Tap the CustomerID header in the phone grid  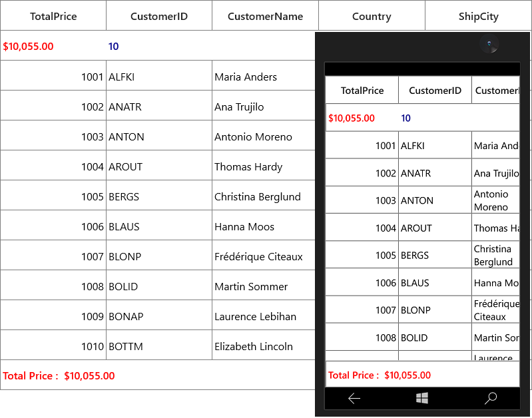tap(435, 91)
